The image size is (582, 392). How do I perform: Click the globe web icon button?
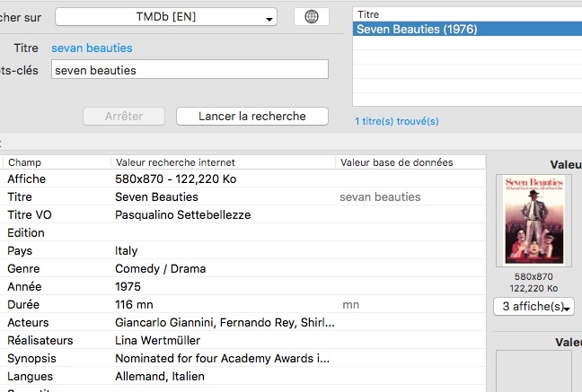click(x=312, y=17)
